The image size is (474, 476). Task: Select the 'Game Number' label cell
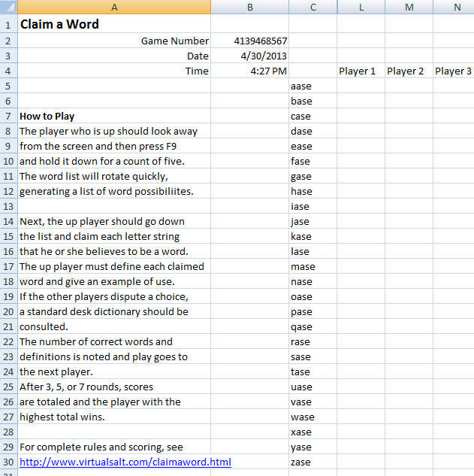[x=114, y=41]
